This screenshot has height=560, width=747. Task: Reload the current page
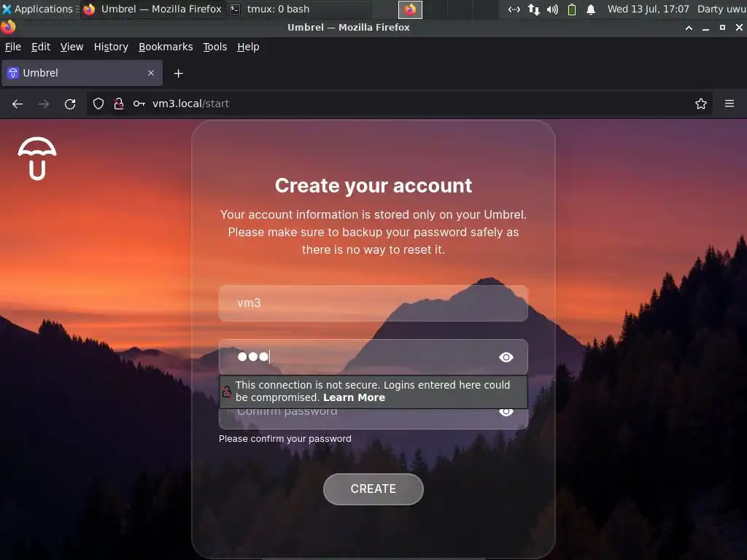(x=70, y=104)
